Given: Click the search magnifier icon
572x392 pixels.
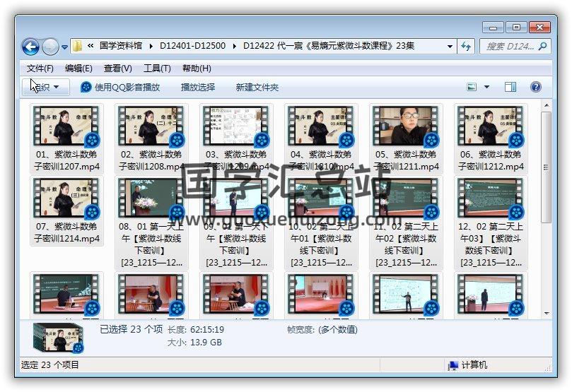Looking at the screenshot, I should (x=542, y=46).
